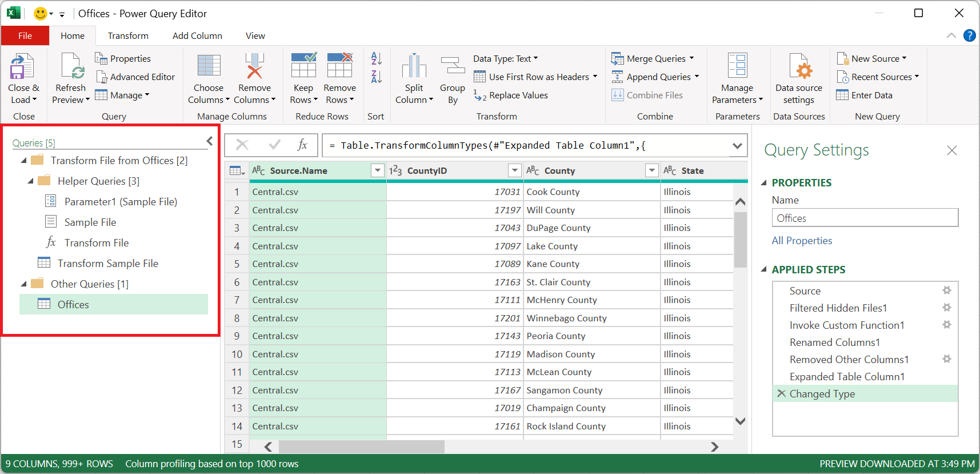This screenshot has width=980, height=474.
Task: Delete the Changed Type step with the X
Action: 782,393
